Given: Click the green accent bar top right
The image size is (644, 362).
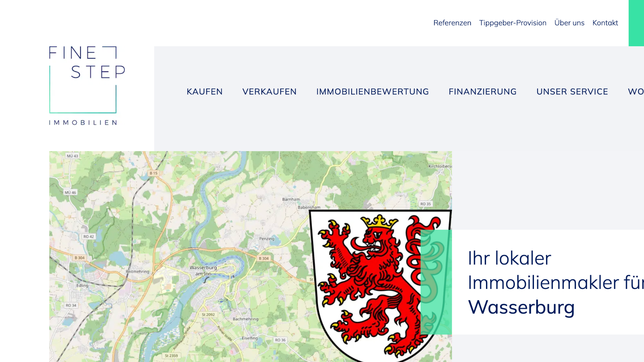Looking at the screenshot, I should pyautogui.click(x=636, y=22).
